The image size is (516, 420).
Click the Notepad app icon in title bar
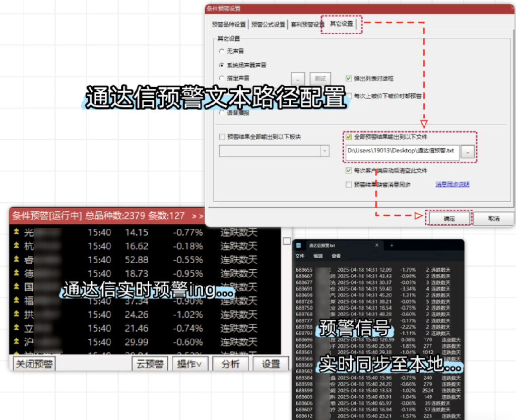click(298, 245)
